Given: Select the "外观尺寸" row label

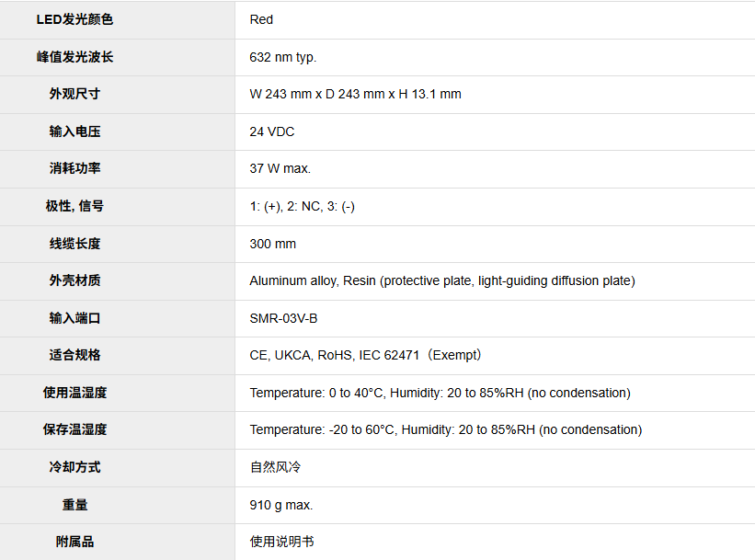Looking at the screenshot, I should [x=74, y=94].
